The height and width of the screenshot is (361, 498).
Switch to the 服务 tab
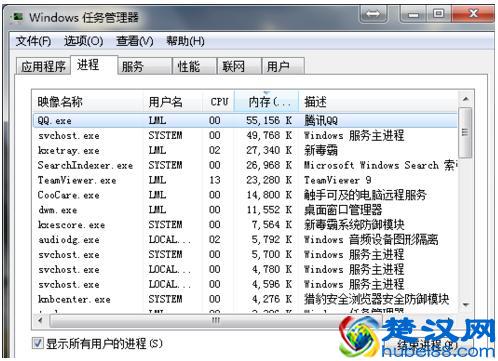point(145,66)
